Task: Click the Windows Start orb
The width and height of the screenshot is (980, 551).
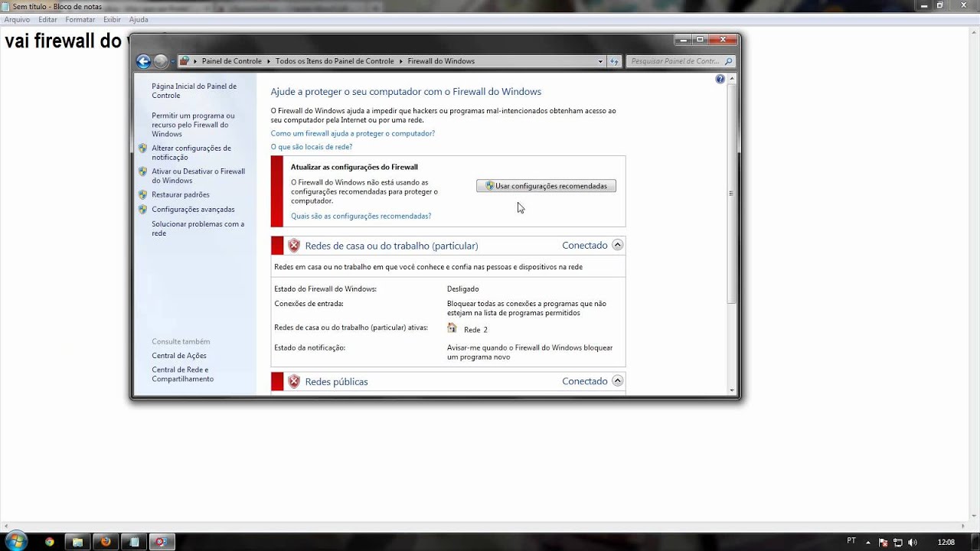Action: click(x=15, y=541)
